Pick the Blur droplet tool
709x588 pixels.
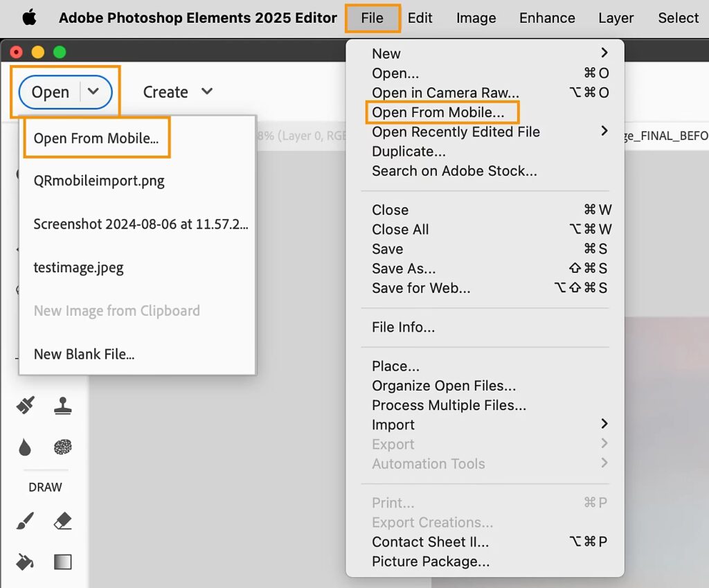26,447
